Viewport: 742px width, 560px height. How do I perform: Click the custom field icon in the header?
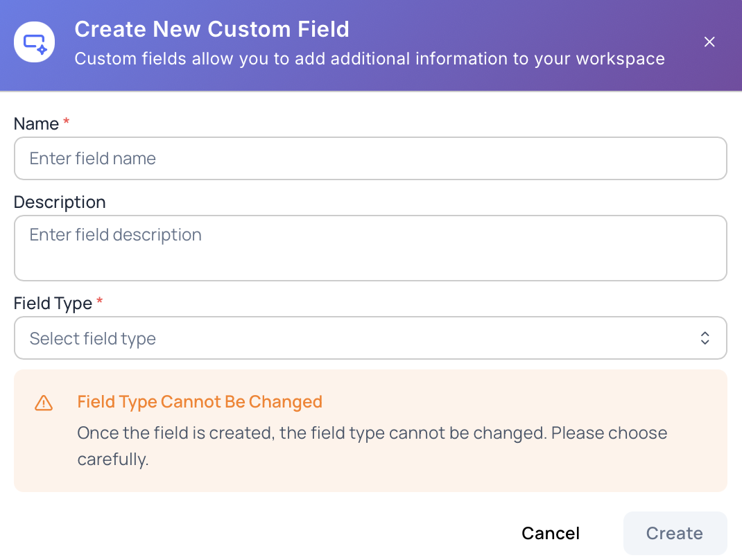click(34, 42)
